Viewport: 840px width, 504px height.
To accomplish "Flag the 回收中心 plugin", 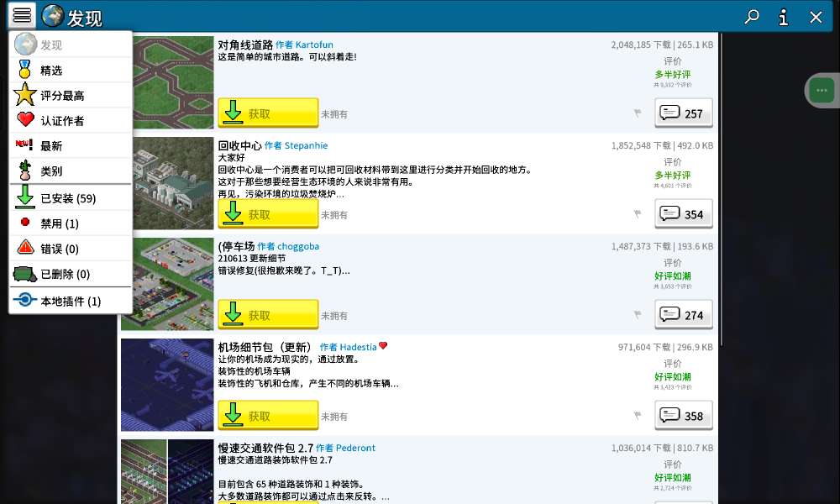I will [x=638, y=213].
